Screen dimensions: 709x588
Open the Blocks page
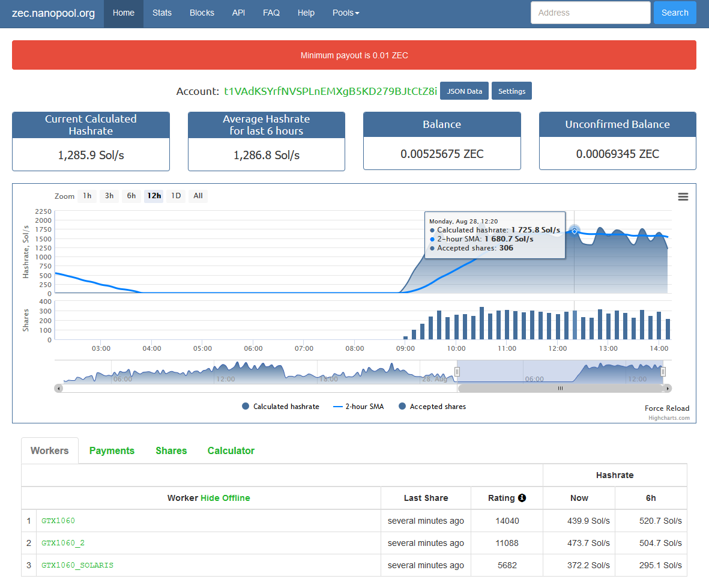[x=202, y=13]
